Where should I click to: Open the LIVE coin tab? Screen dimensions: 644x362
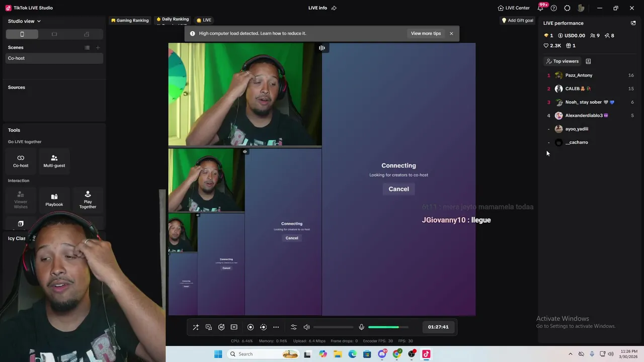(204, 20)
